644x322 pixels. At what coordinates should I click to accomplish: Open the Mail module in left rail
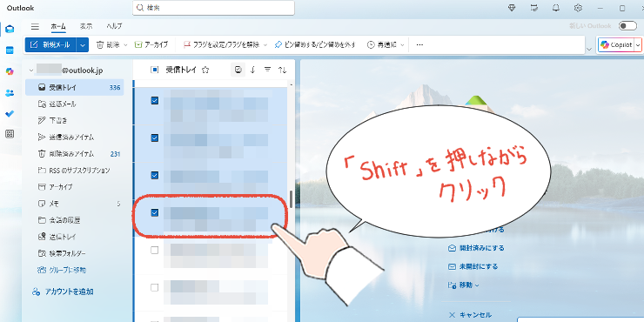(x=10, y=29)
